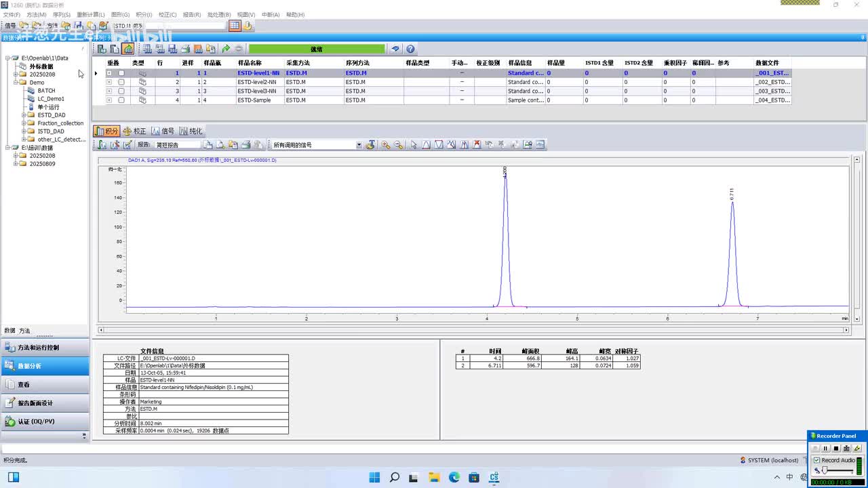This screenshot has width=868, height=488.
Task: Select the pointer cursor tool in integration toolbar
Action: (414, 144)
